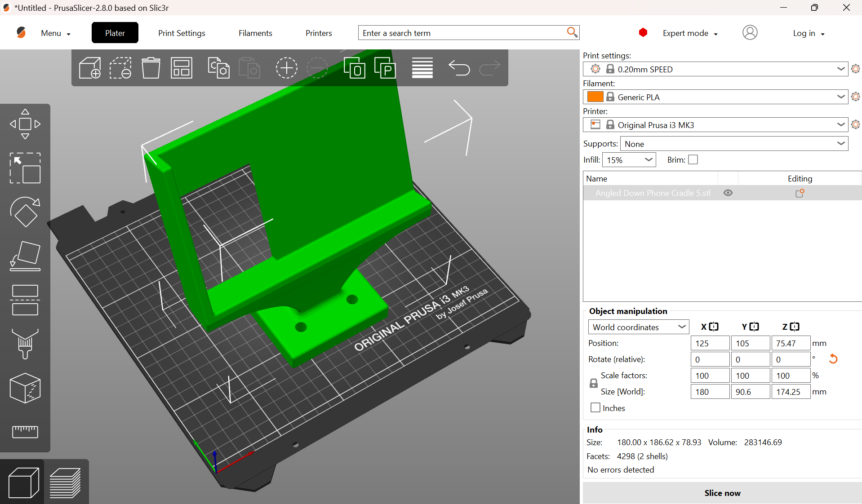Toggle Z axis mirror button
The height and width of the screenshot is (504, 862).
(x=794, y=327)
